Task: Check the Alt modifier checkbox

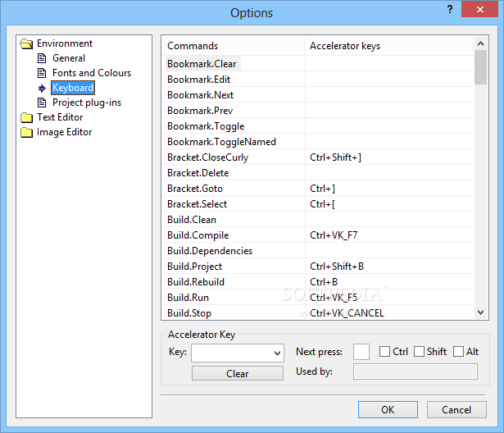Action: 458,352
